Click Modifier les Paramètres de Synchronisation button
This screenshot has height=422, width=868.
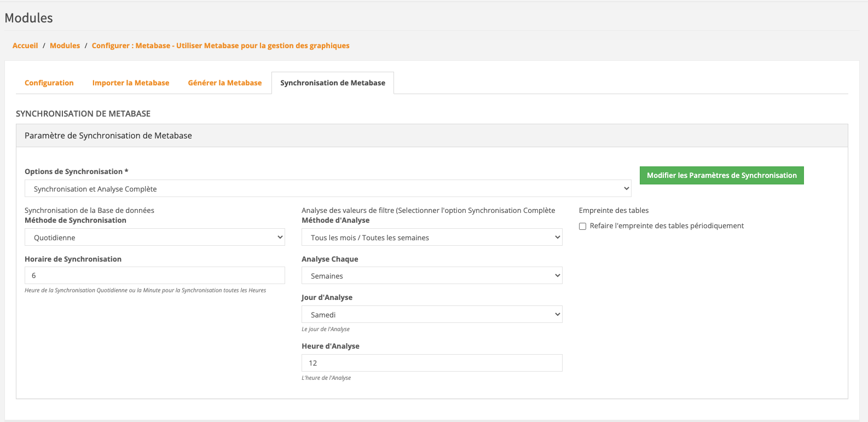721,175
